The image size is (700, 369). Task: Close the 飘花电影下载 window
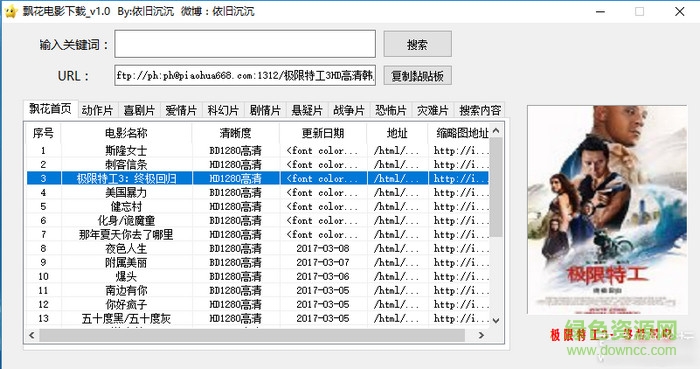pos(679,12)
